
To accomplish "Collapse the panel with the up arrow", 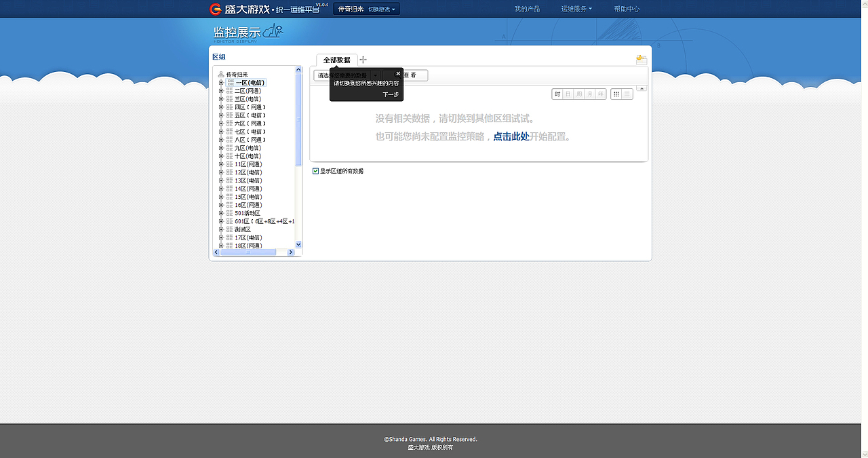I will (x=642, y=88).
